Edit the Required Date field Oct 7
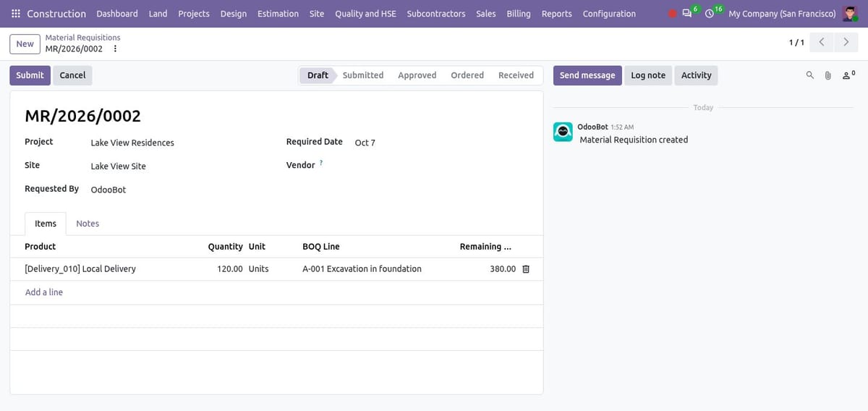Image resolution: width=868 pixels, height=411 pixels. (x=441, y=143)
